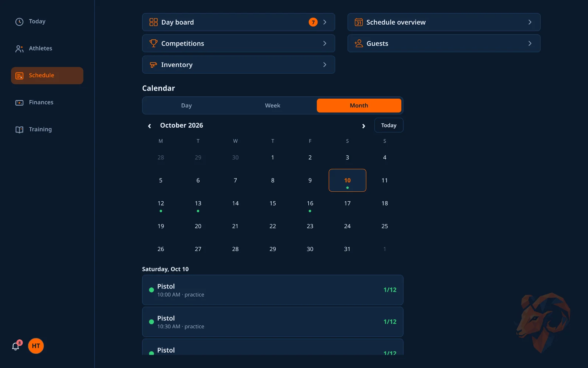This screenshot has height=368, width=588.
Task: Open the Competitions card
Action: point(239,43)
